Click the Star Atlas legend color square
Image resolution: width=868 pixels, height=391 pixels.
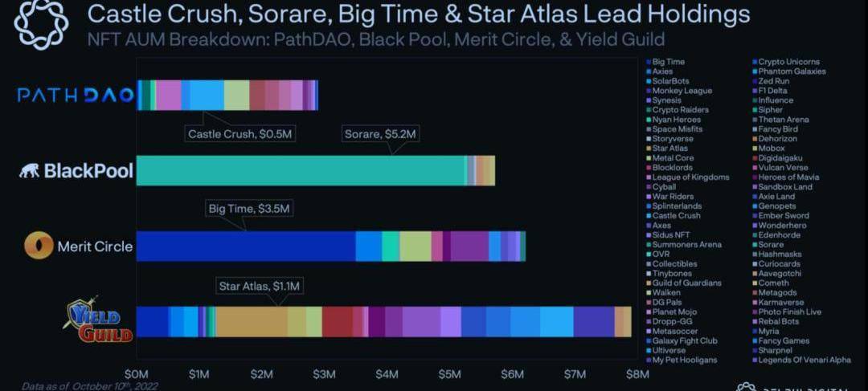click(649, 149)
